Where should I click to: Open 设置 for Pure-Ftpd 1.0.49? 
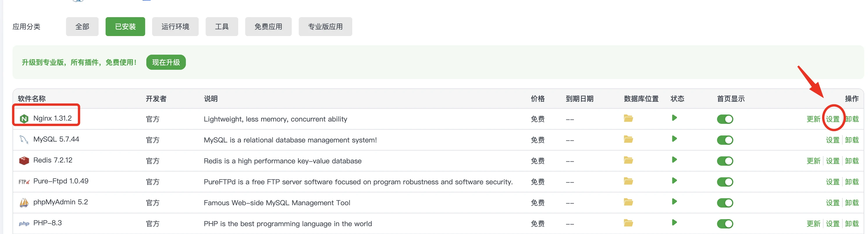[833, 182]
